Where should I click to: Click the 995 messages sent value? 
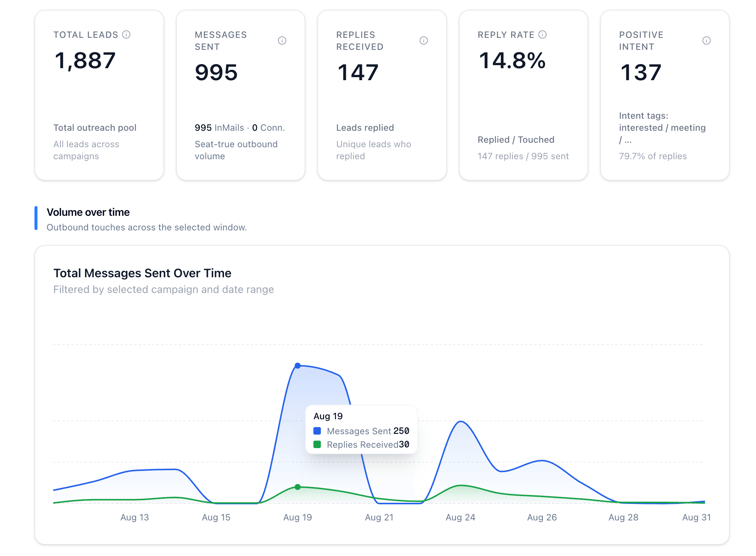(x=216, y=72)
